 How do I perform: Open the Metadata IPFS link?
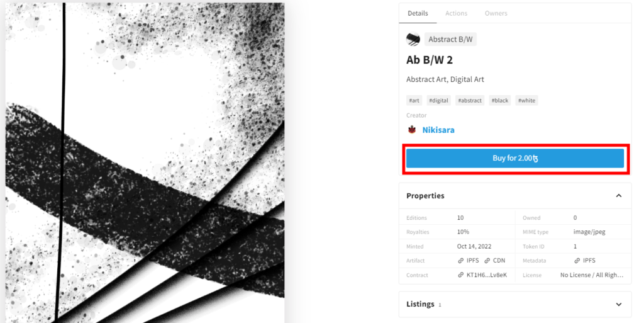[x=585, y=261]
